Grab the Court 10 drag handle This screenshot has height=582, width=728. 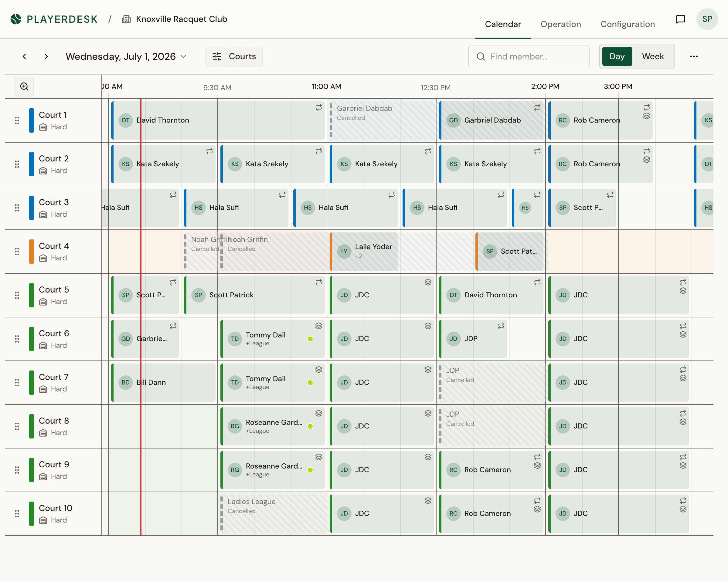click(x=17, y=514)
